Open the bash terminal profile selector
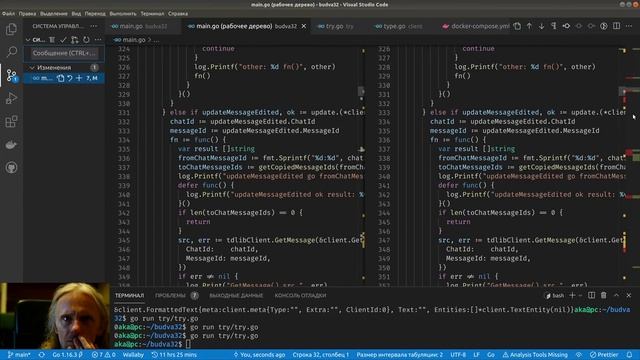 point(555,296)
